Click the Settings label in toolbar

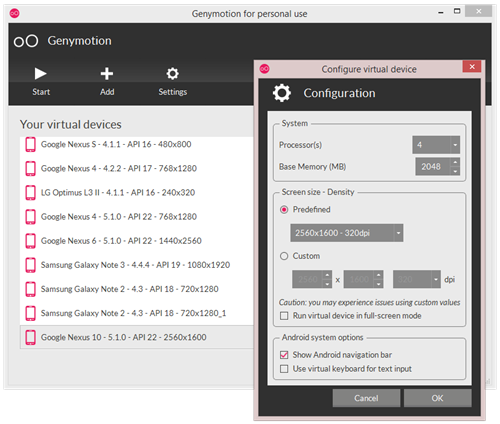click(x=173, y=92)
